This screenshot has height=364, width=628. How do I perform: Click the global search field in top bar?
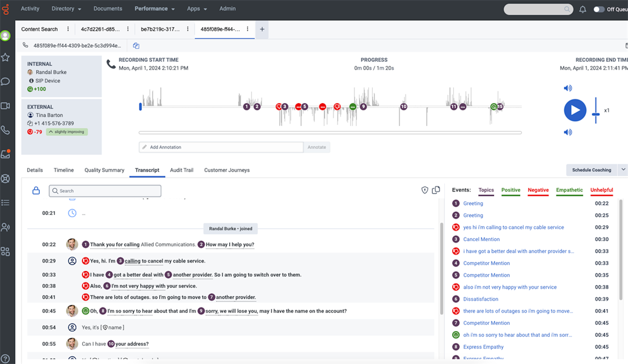point(538,9)
